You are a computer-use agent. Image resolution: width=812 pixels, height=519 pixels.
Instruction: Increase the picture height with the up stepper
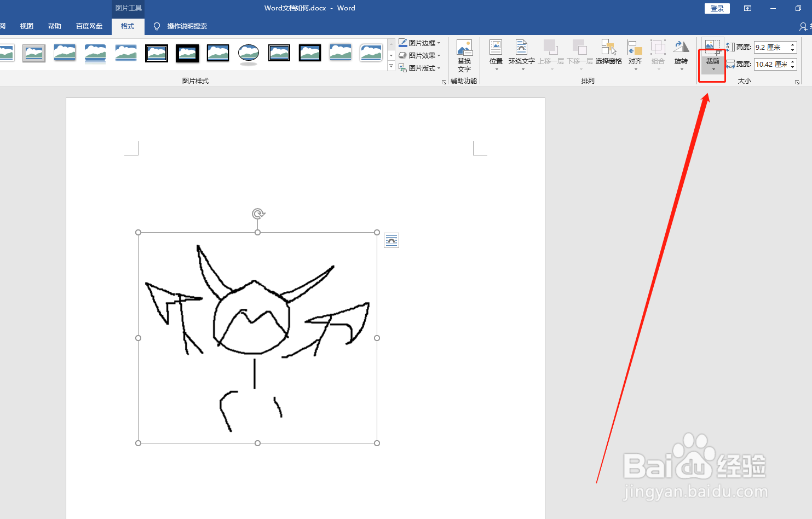793,45
